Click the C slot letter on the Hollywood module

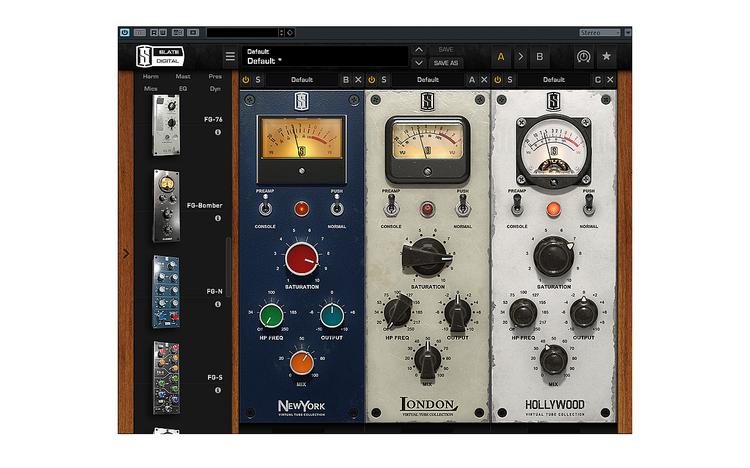(x=597, y=80)
